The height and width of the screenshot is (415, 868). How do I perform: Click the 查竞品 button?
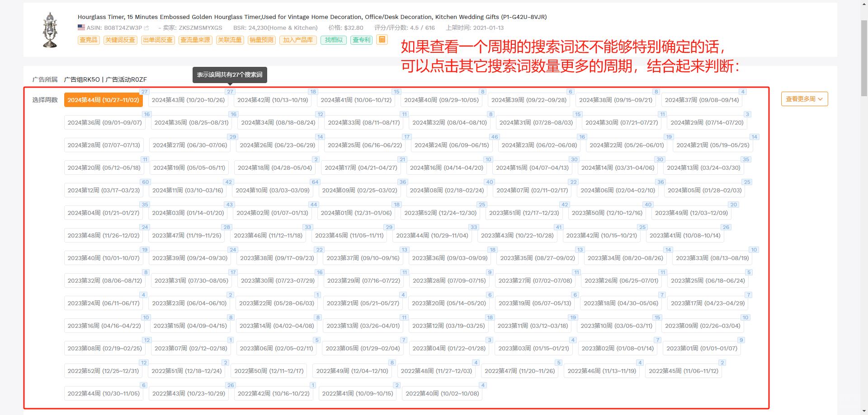click(x=89, y=40)
